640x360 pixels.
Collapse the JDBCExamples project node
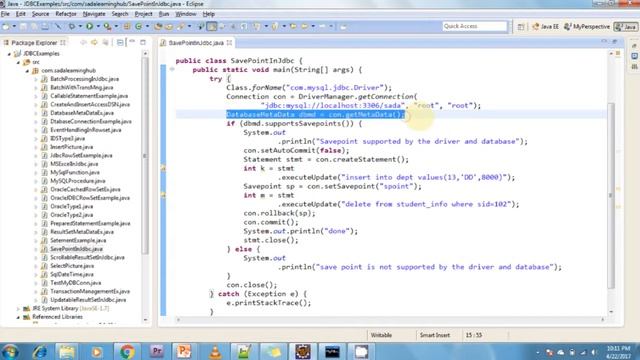click(9, 54)
